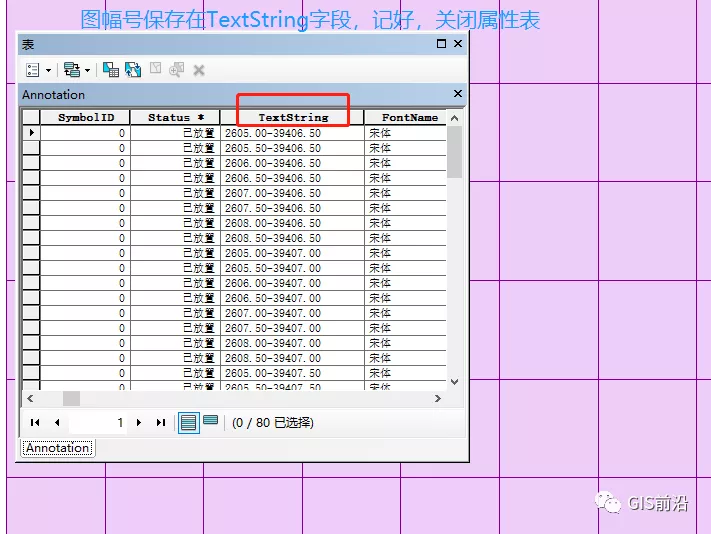Select the cell 2608.50-39407.00
Viewport: 711px width, 534px height.
click(x=292, y=358)
